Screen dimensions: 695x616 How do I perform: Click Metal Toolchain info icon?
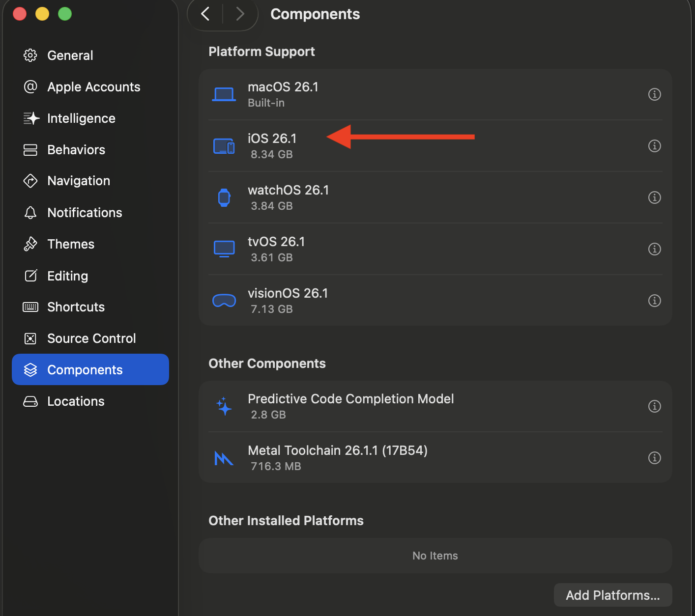click(654, 458)
